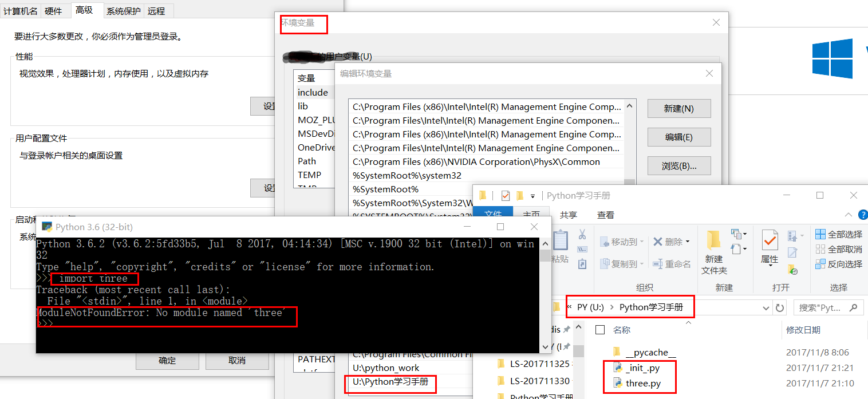
Task: Tick the select-all checkbox beside 名称
Action: [600, 330]
